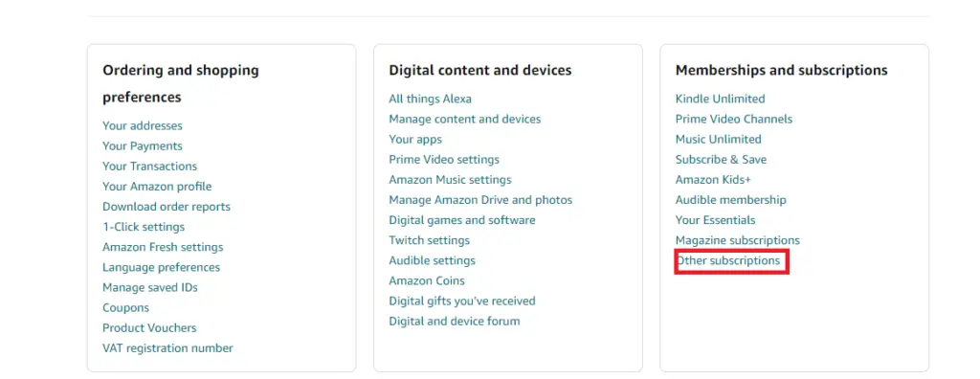Select Language preferences link
This screenshot has width=980, height=379.
coord(161,267)
